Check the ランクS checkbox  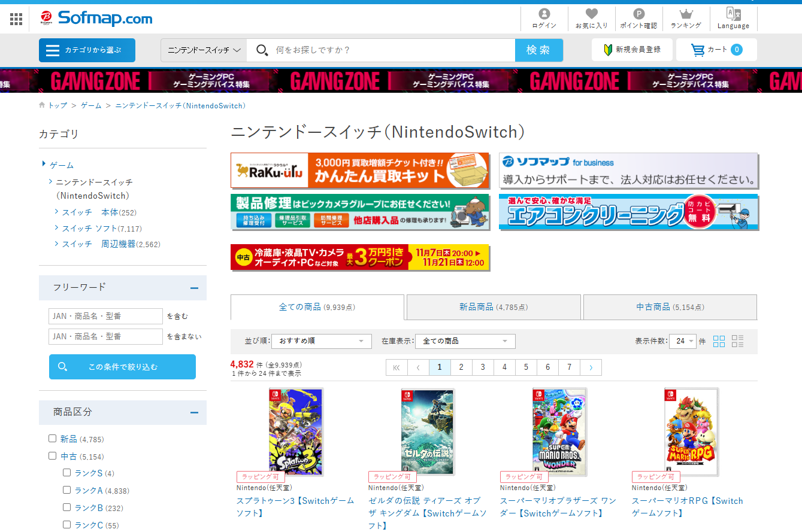click(67, 473)
